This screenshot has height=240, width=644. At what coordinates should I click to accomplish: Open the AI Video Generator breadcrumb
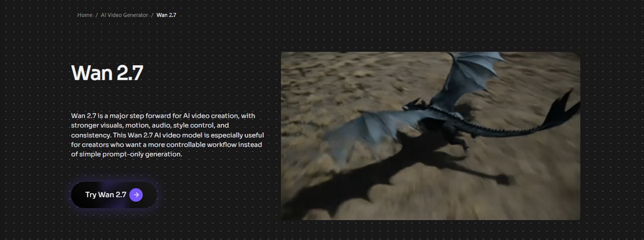click(x=124, y=15)
